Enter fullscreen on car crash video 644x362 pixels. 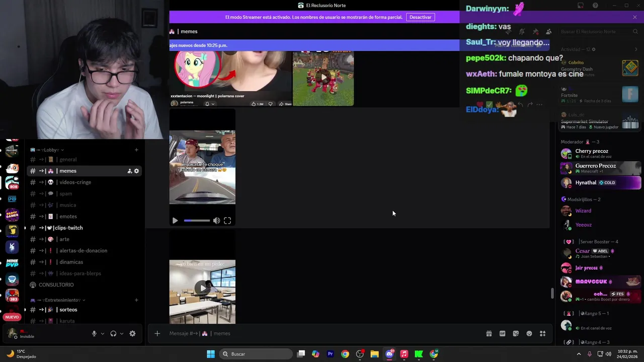tap(227, 221)
